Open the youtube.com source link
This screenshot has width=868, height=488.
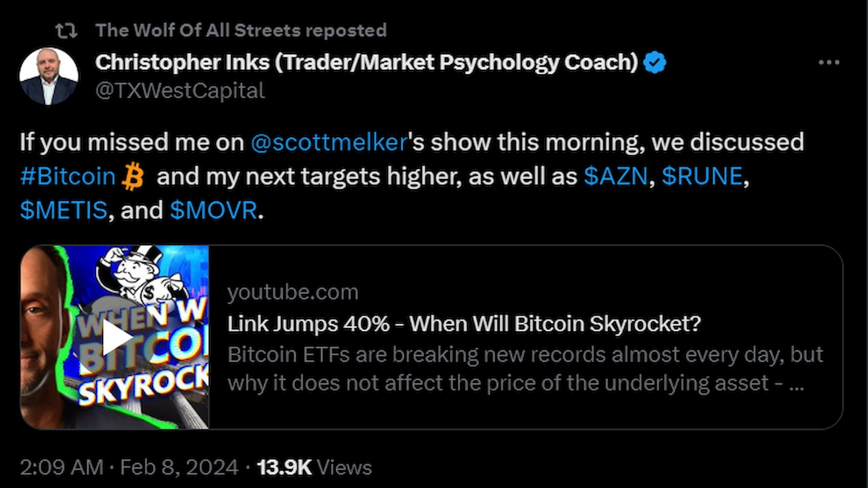tap(293, 292)
